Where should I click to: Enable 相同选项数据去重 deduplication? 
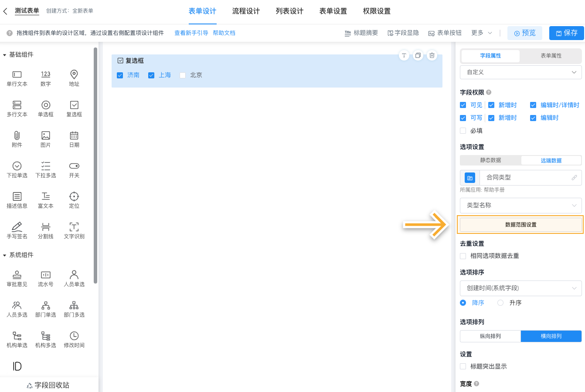(x=463, y=256)
